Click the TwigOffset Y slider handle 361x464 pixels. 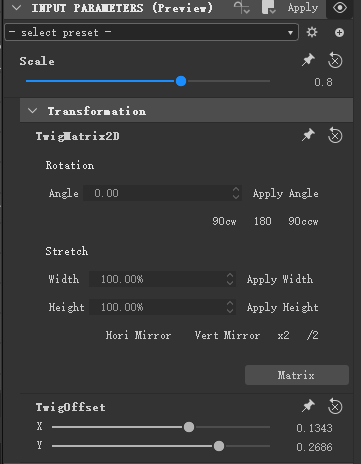[x=219, y=446]
